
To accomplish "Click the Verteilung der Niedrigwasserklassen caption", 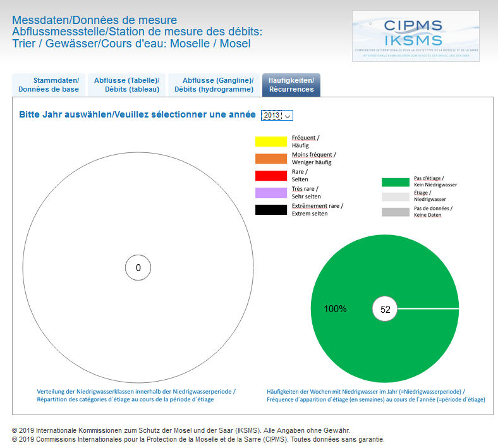I will click(x=136, y=396).
